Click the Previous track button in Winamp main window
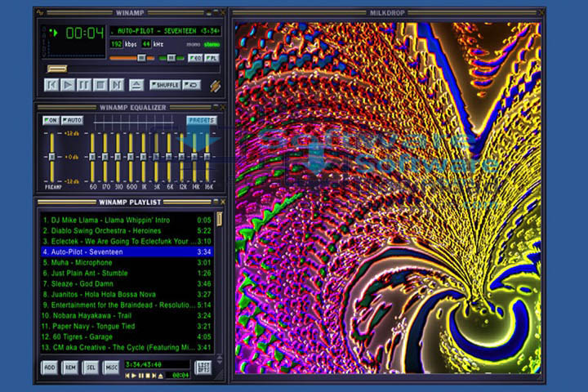This screenshot has width=588, height=392. (x=51, y=85)
